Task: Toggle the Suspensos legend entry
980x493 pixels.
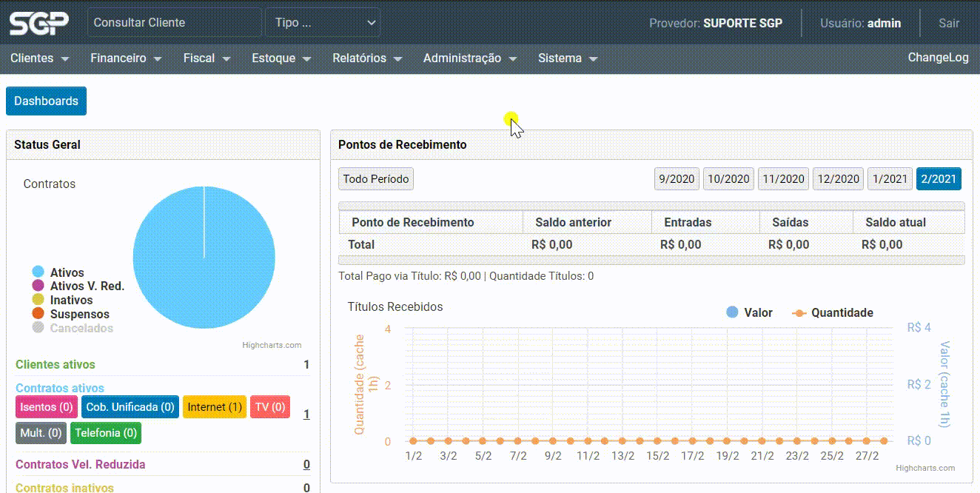Action: 70,315
